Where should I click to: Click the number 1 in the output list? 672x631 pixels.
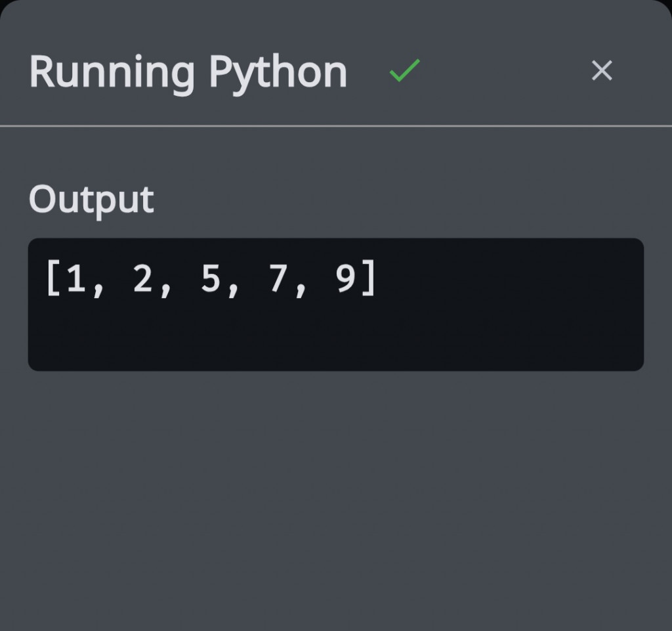tap(76, 279)
